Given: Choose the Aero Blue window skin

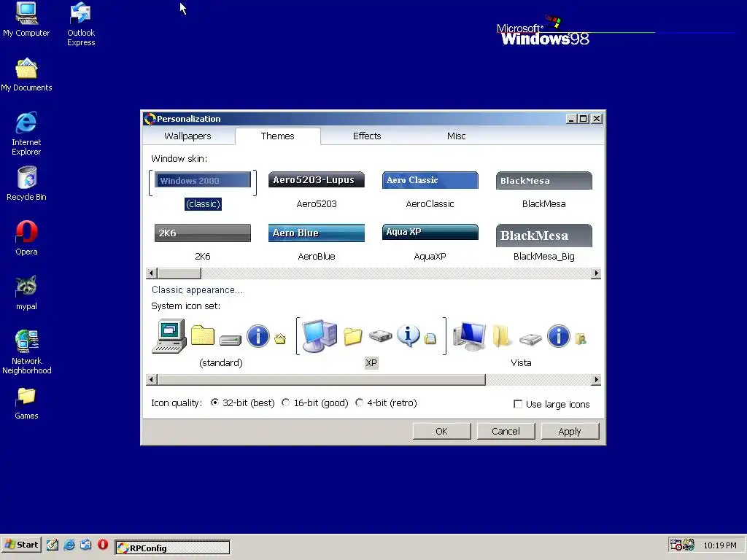Looking at the screenshot, I should pyautogui.click(x=317, y=242).
